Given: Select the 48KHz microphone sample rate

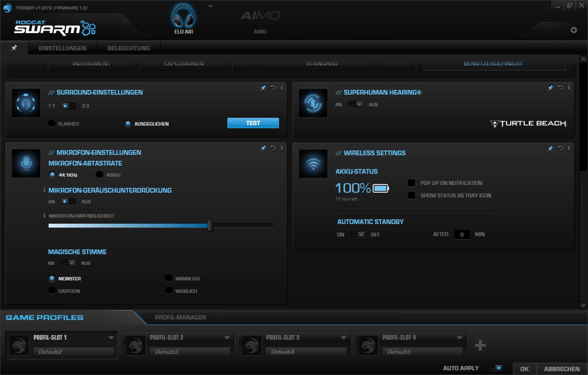Looking at the screenshot, I should coord(99,175).
